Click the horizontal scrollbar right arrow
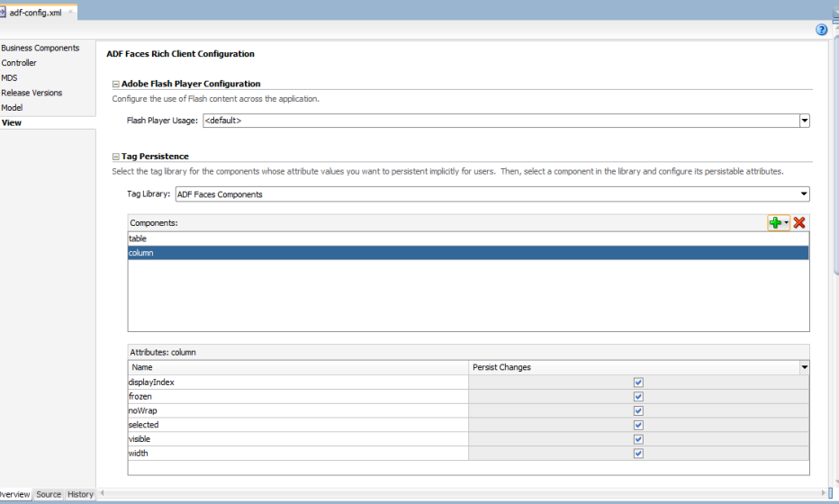This screenshot has width=839, height=504. pyautogui.click(x=824, y=493)
